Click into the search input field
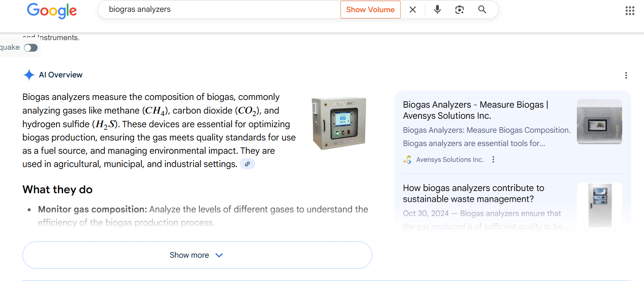 (x=221, y=10)
